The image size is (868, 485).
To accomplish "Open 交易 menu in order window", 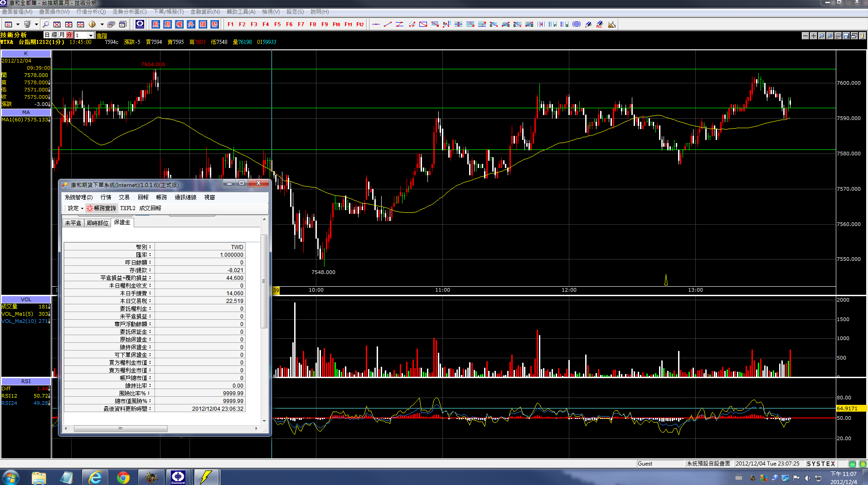I will pos(124,197).
